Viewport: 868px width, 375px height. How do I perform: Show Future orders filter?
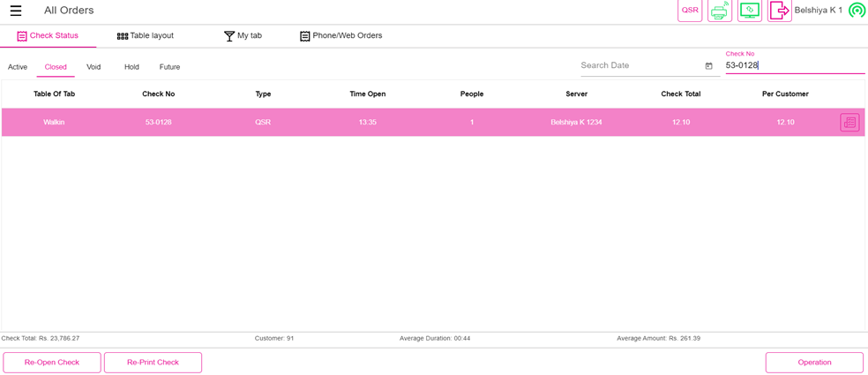click(169, 67)
